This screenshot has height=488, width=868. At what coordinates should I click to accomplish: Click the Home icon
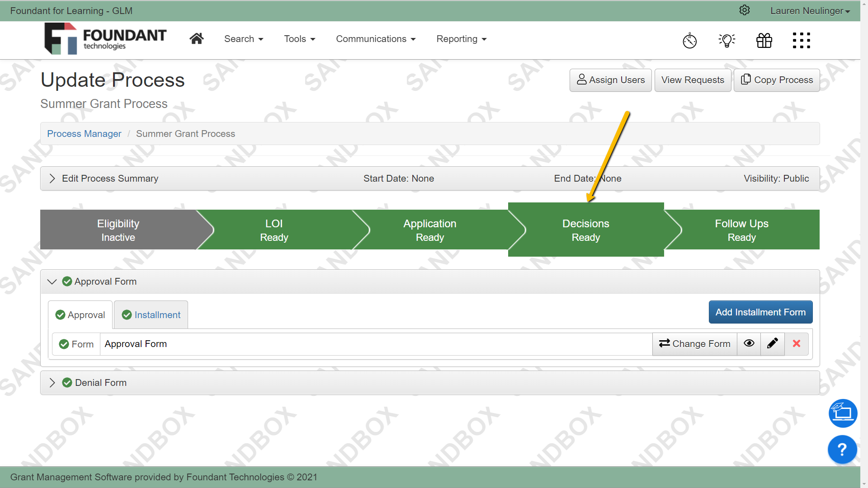[x=197, y=38]
